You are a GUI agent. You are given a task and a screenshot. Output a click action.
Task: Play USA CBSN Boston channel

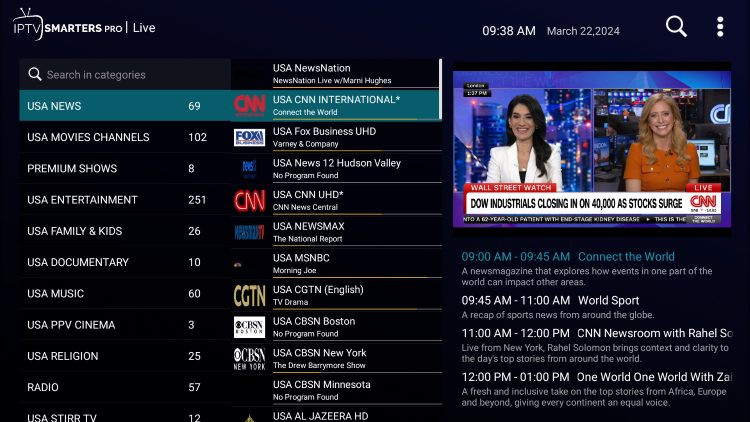click(335, 326)
